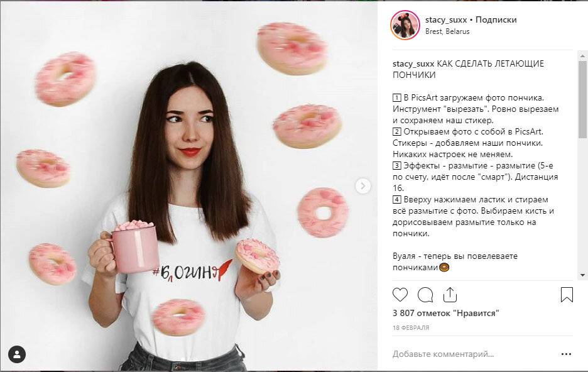This screenshot has width=588, height=372.
Task: Open the Brest, Belarus location page
Action: [x=447, y=31]
